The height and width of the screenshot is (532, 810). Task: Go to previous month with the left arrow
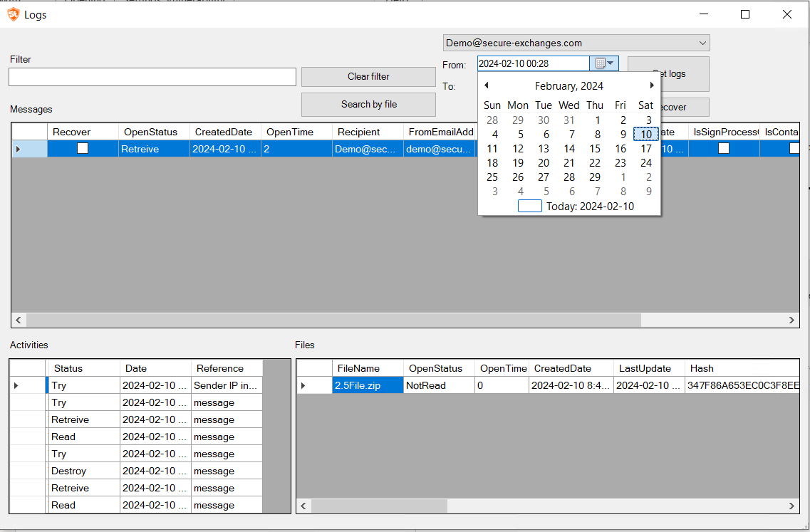pyautogui.click(x=487, y=85)
